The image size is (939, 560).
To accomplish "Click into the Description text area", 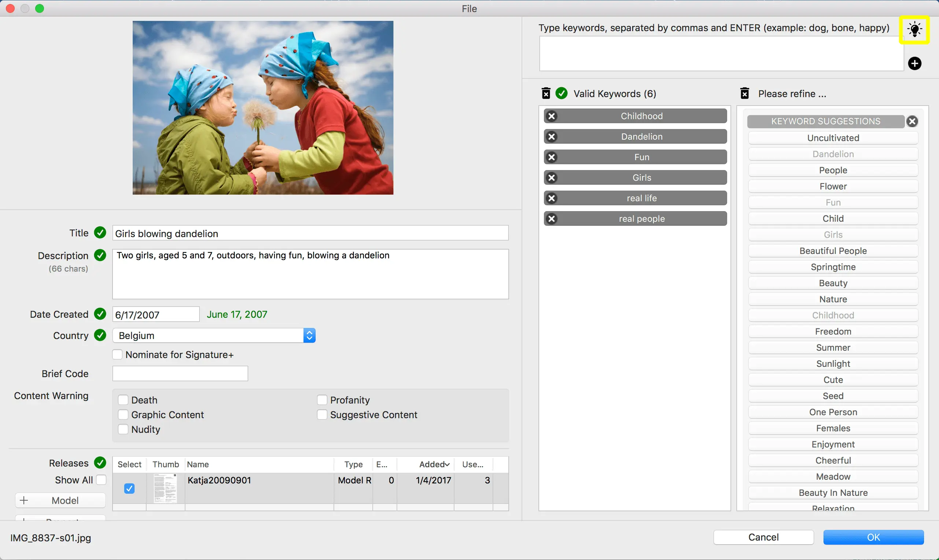I will (x=310, y=274).
